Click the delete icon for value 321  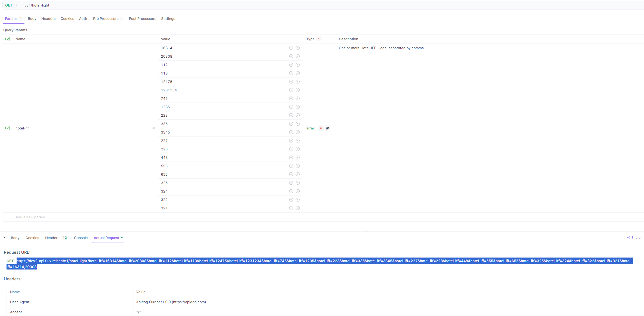[x=298, y=208]
